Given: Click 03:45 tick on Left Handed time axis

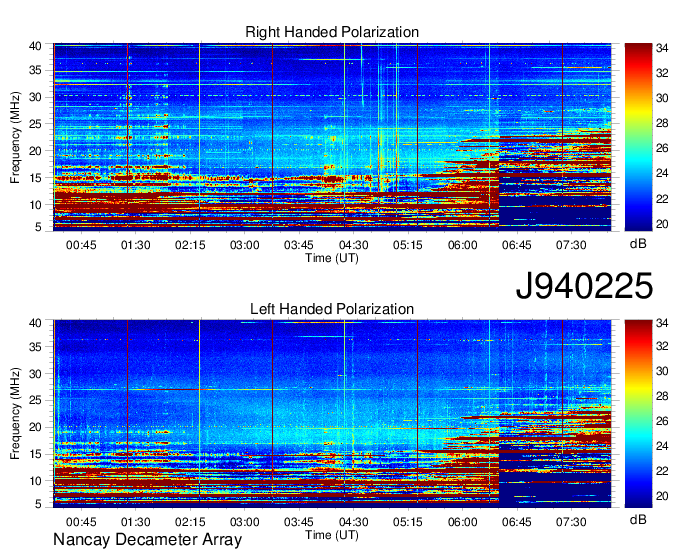Looking at the screenshot, I should 299,522.
